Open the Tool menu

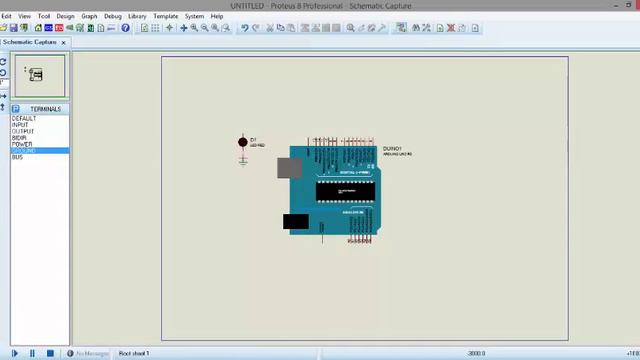click(x=44, y=16)
